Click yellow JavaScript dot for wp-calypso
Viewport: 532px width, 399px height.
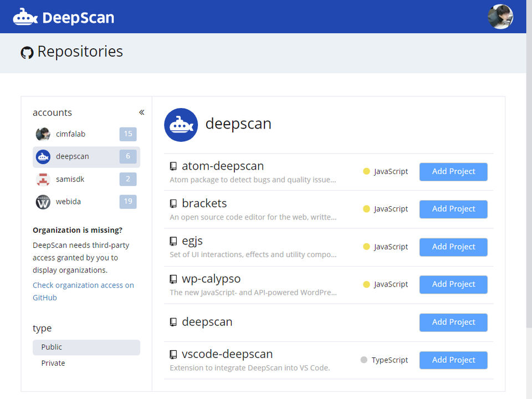[x=366, y=284]
